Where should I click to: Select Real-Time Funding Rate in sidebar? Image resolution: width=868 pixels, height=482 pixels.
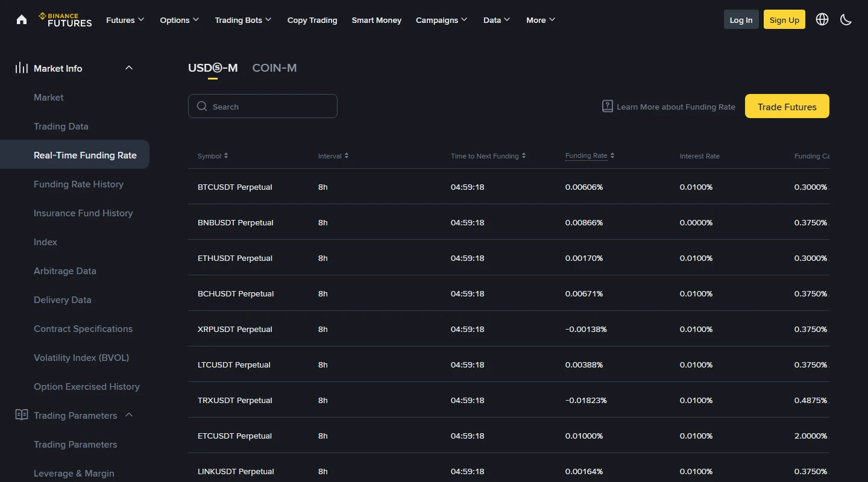pos(75,155)
